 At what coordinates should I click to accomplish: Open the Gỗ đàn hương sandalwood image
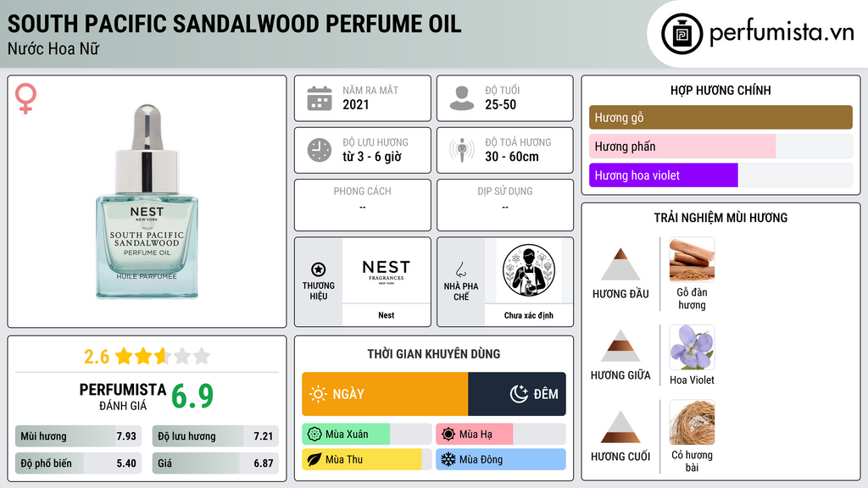tap(692, 259)
